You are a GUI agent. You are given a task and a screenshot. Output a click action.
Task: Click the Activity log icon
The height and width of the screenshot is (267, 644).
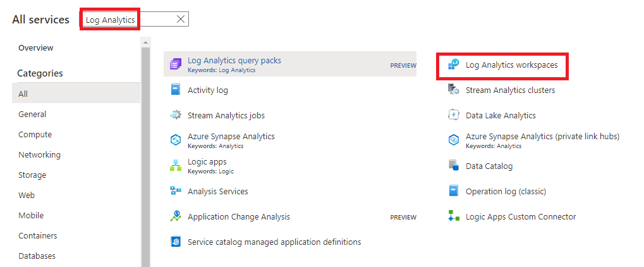pyautogui.click(x=175, y=90)
